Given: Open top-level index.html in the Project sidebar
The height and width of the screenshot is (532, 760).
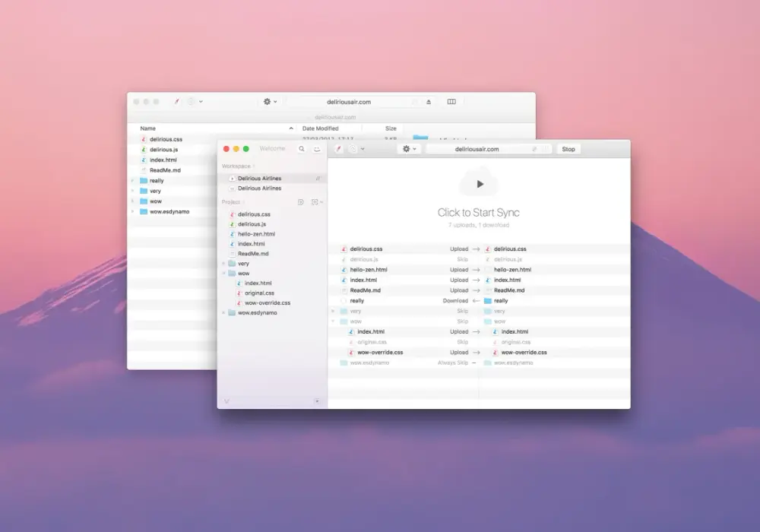Looking at the screenshot, I should (x=251, y=244).
